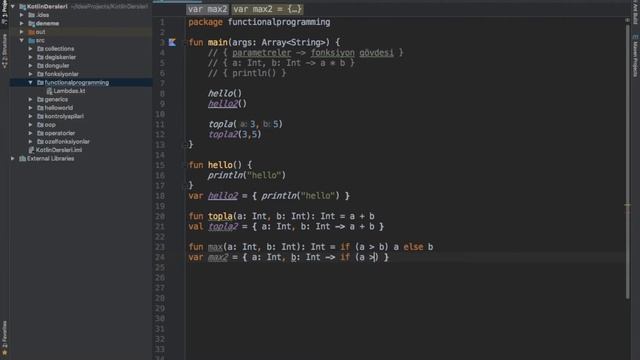Expand the deneme folder

pyautogui.click(x=22, y=24)
